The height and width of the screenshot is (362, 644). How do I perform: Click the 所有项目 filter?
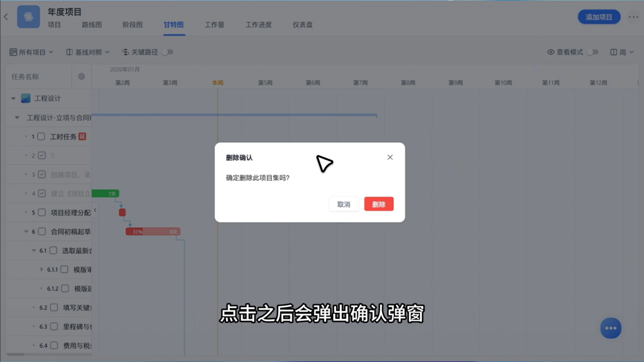coord(31,52)
